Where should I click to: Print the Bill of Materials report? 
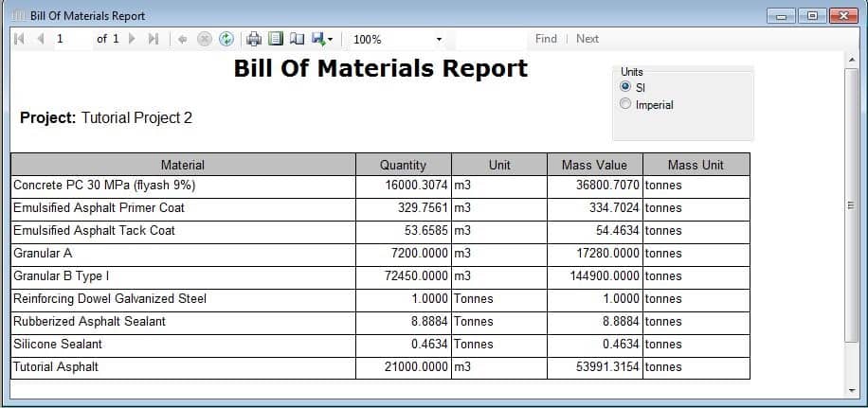tap(254, 39)
